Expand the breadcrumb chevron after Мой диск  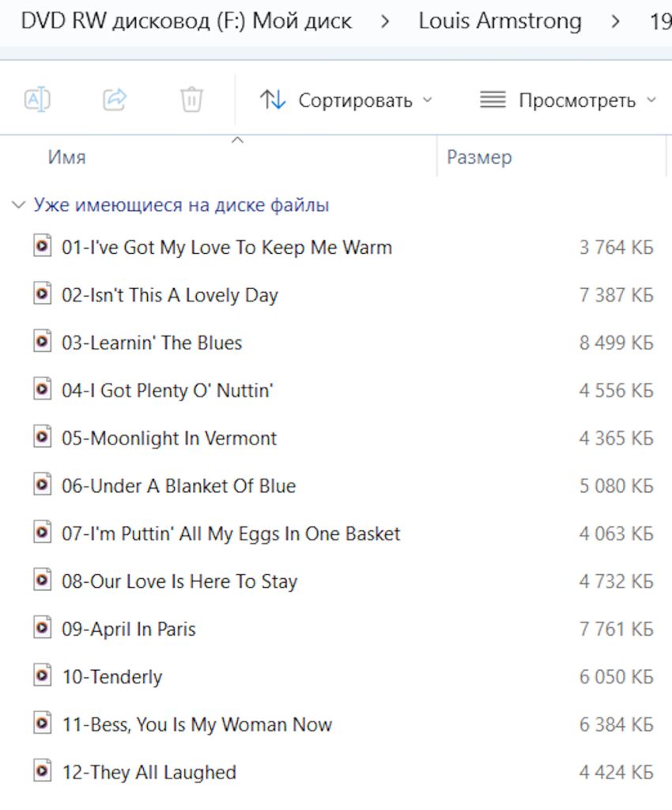point(384,21)
